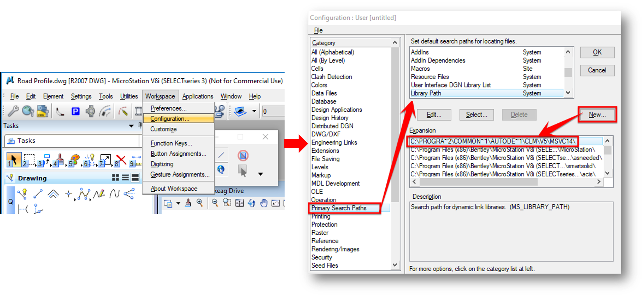Click the Zoom In magnifier in view toolbar
644x297 pixels.
200,203
